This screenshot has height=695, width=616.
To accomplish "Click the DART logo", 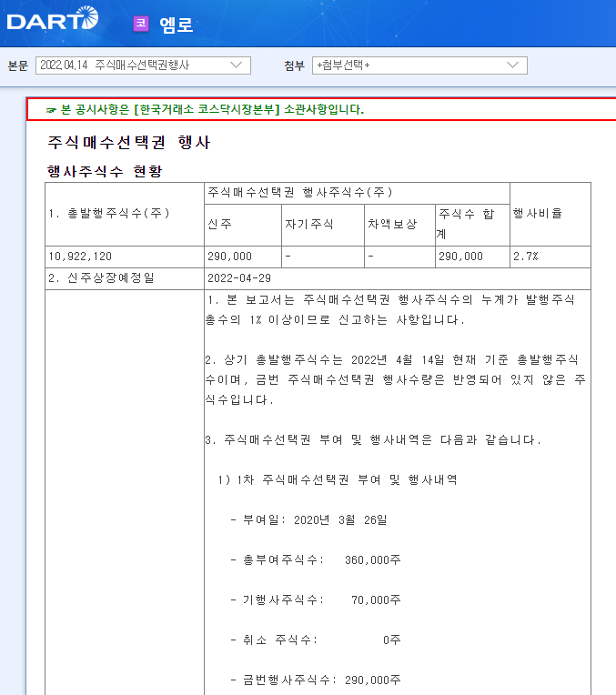I will (x=53, y=18).
